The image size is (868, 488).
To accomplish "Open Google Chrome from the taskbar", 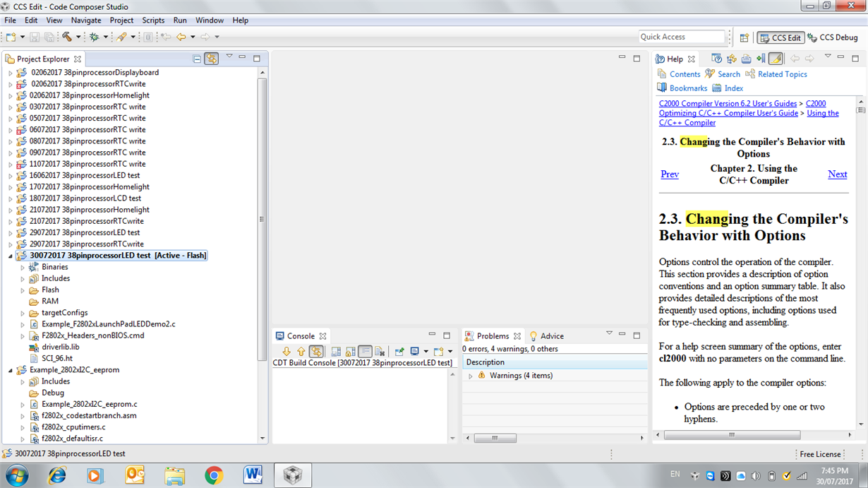I will point(215,475).
